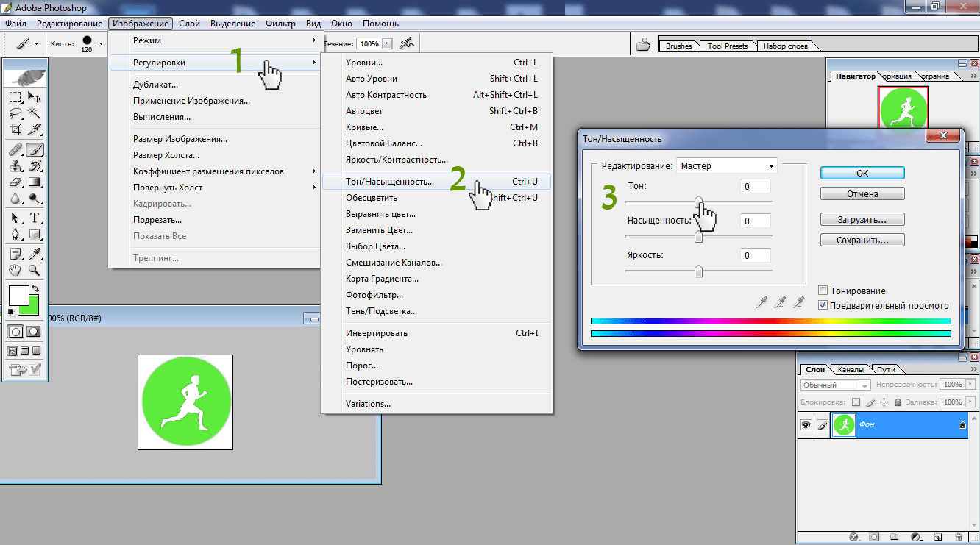
Task: Select the Hand tool
Action: point(15,271)
